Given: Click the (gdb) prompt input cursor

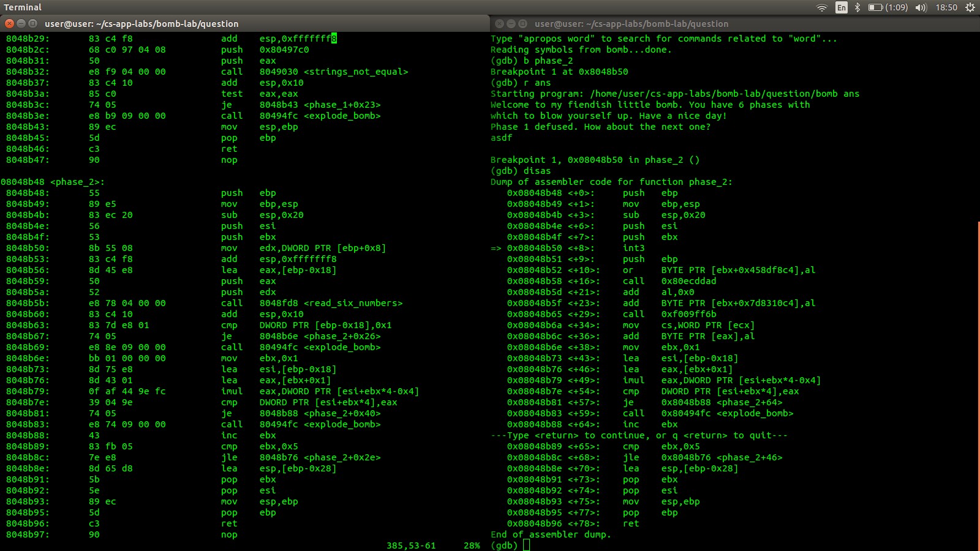Looking at the screenshot, I should tap(526, 545).
